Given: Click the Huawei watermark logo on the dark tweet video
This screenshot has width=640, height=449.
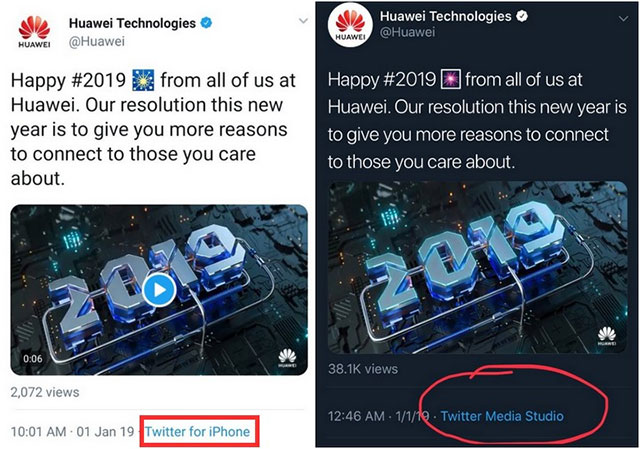Looking at the screenshot, I should 606,337.
